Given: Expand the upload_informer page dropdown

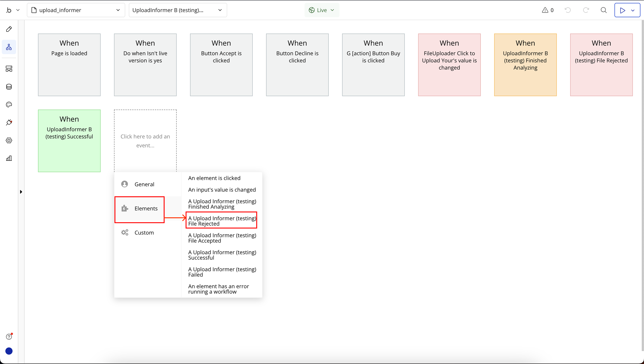Looking at the screenshot, I should pos(76,10).
